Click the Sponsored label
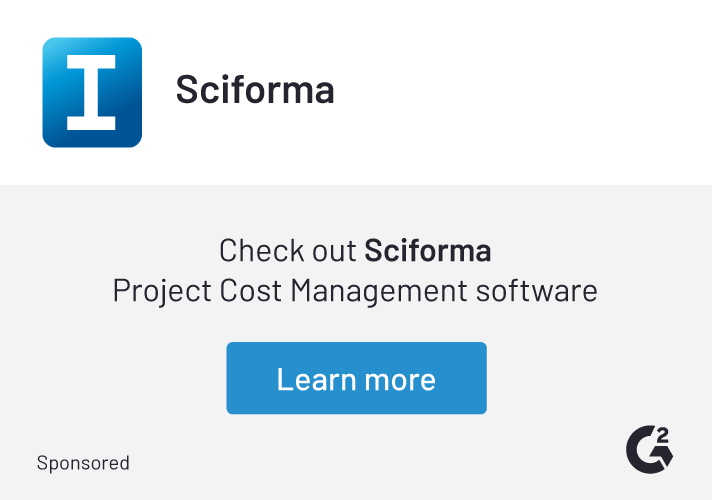712x500 pixels. 83,463
